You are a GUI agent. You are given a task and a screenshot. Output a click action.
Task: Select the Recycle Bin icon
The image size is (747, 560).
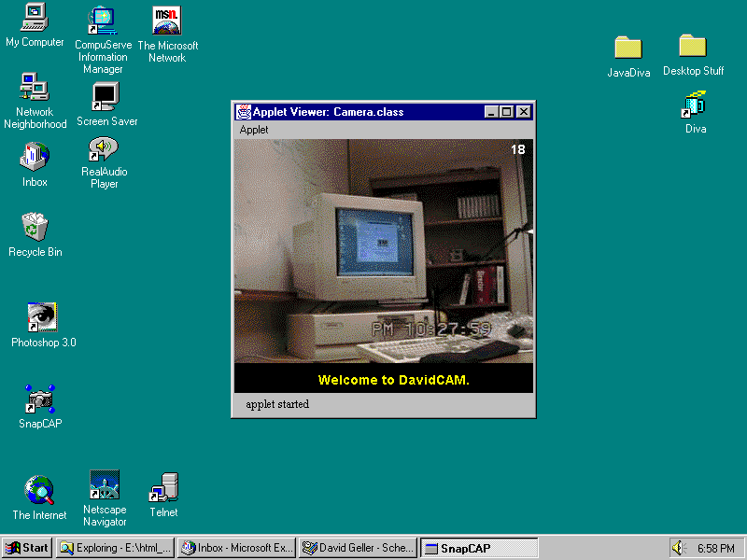pos(35,227)
